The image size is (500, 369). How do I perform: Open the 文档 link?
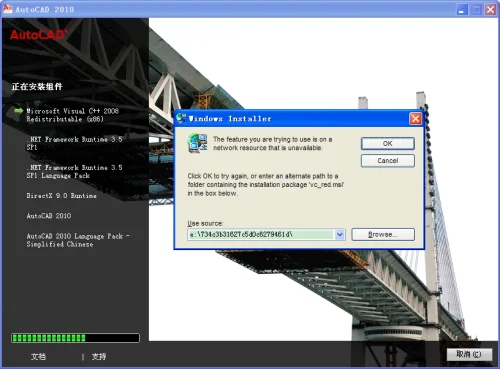[x=38, y=357]
